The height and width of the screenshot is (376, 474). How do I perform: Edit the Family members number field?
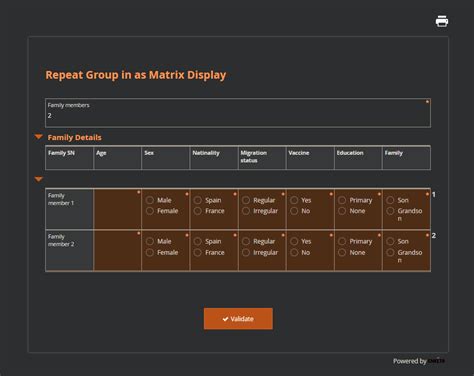pyautogui.click(x=238, y=113)
